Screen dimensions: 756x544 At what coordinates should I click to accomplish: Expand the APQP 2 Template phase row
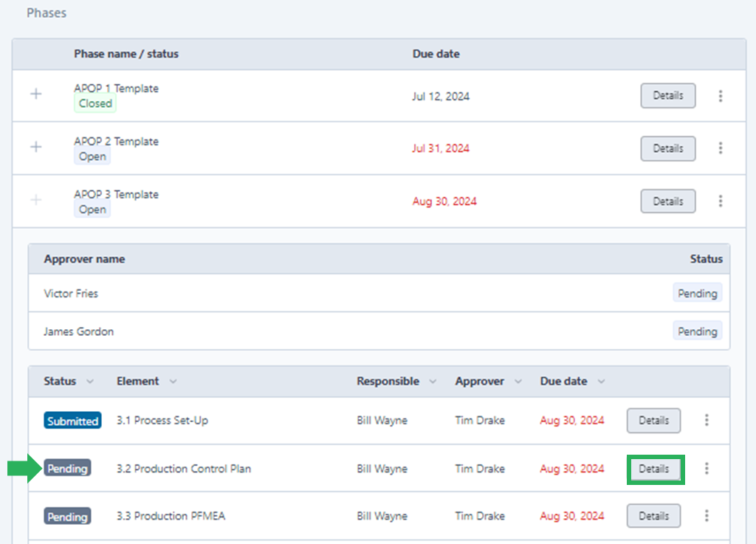(x=36, y=146)
